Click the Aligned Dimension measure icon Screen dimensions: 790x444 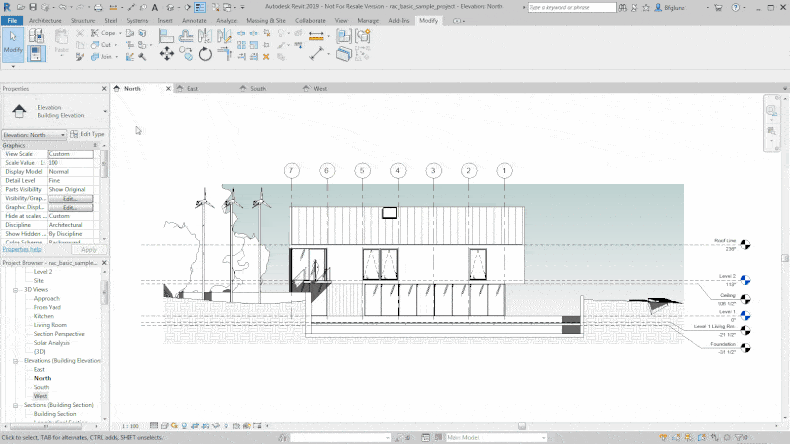pyautogui.click(x=316, y=54)
